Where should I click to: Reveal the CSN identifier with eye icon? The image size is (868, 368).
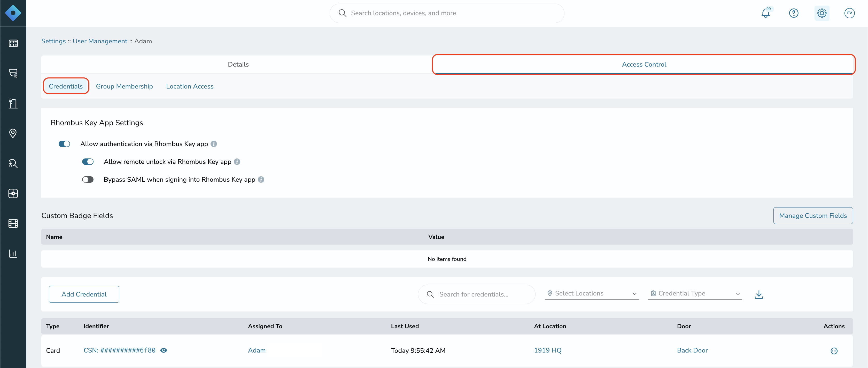164,350
